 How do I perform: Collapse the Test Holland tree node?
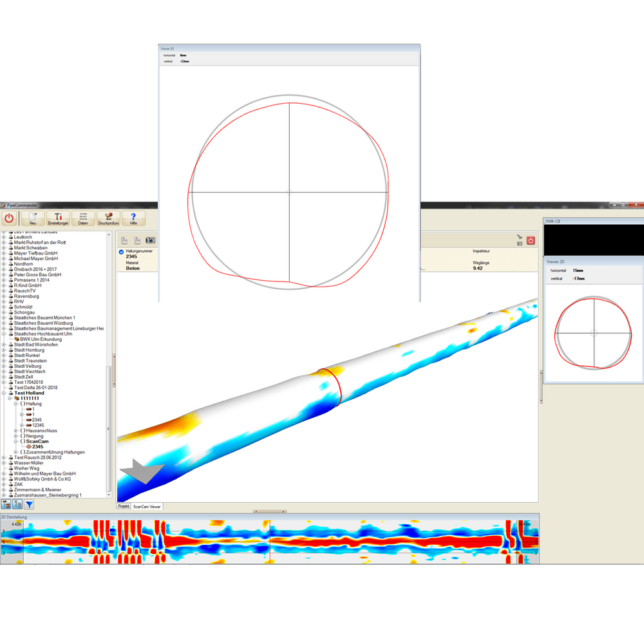pos(4,393)
